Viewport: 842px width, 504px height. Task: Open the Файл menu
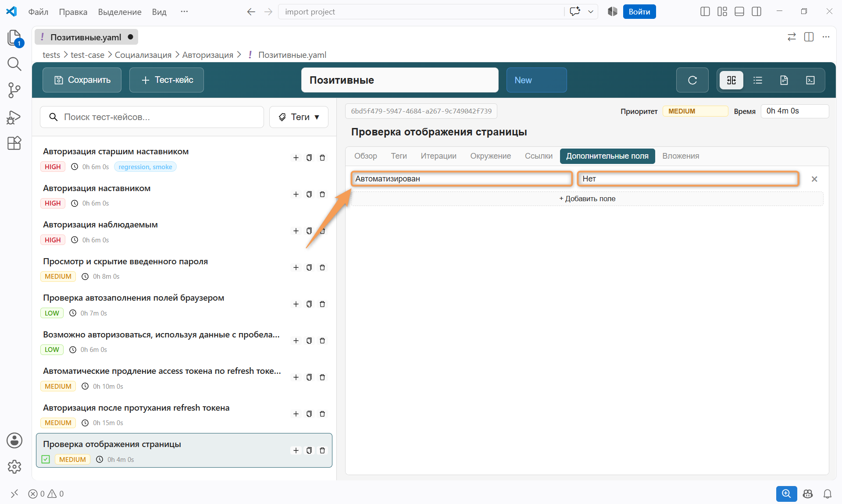click(x=38, y=12)
